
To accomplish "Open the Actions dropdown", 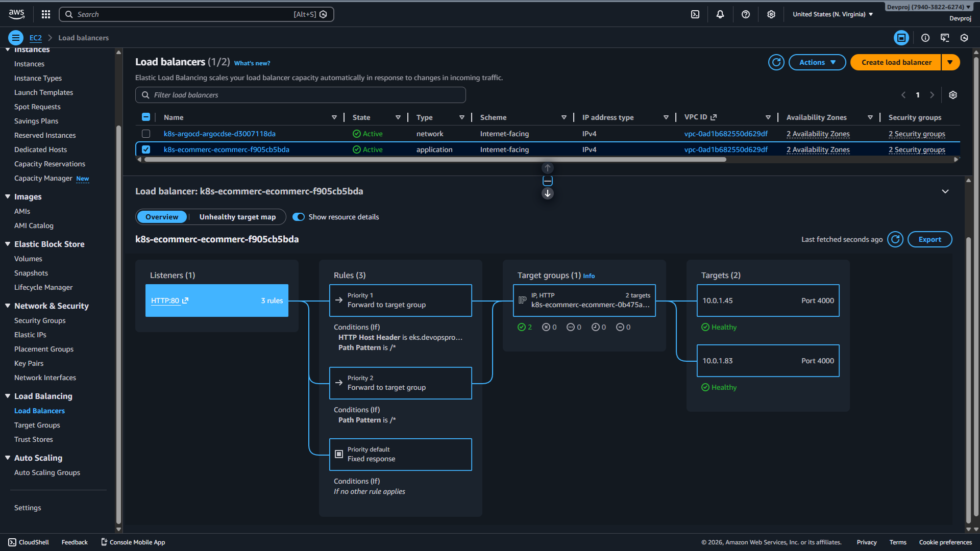I will point(817,62).
